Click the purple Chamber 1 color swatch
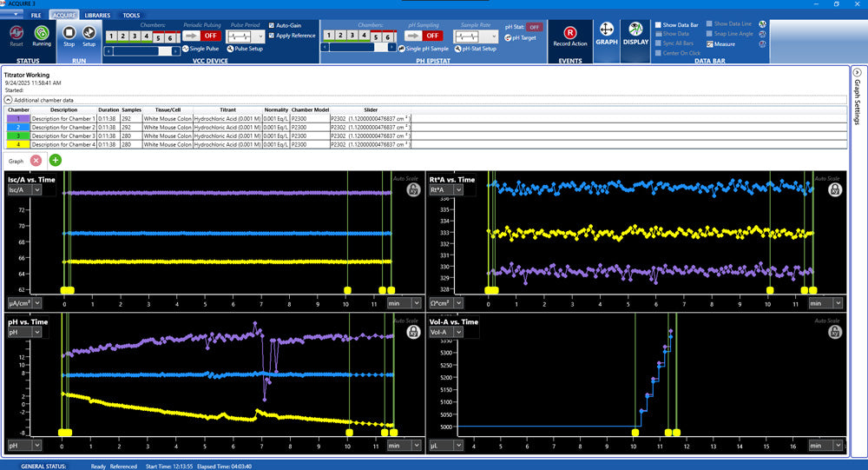 pos(18,118)
